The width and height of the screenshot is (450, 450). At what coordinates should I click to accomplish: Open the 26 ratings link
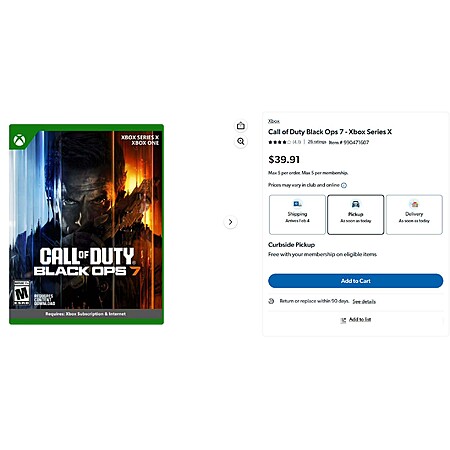316,142
